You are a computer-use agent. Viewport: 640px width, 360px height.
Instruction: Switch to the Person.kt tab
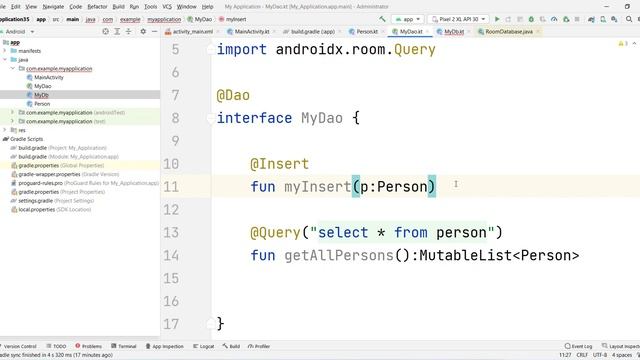[367, 31]
